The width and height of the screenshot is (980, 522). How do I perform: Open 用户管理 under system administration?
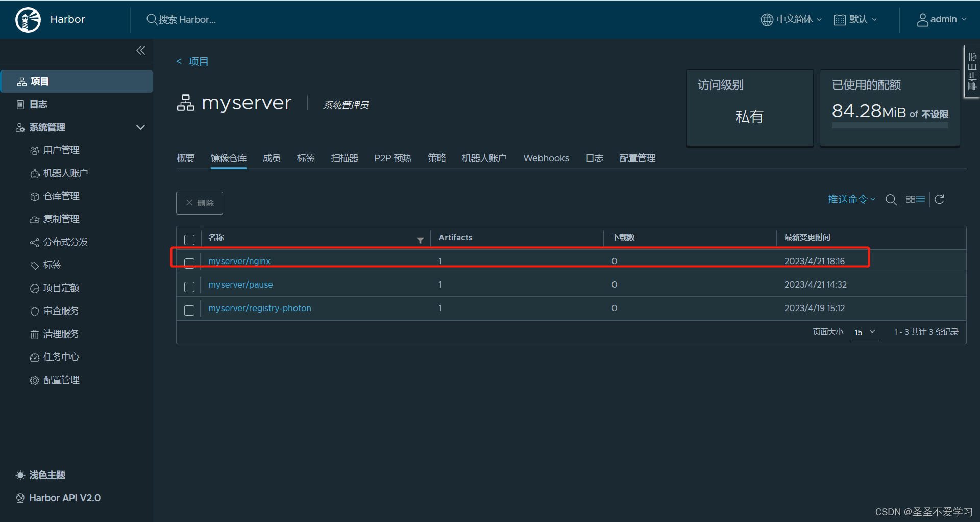tap(61, 150)
